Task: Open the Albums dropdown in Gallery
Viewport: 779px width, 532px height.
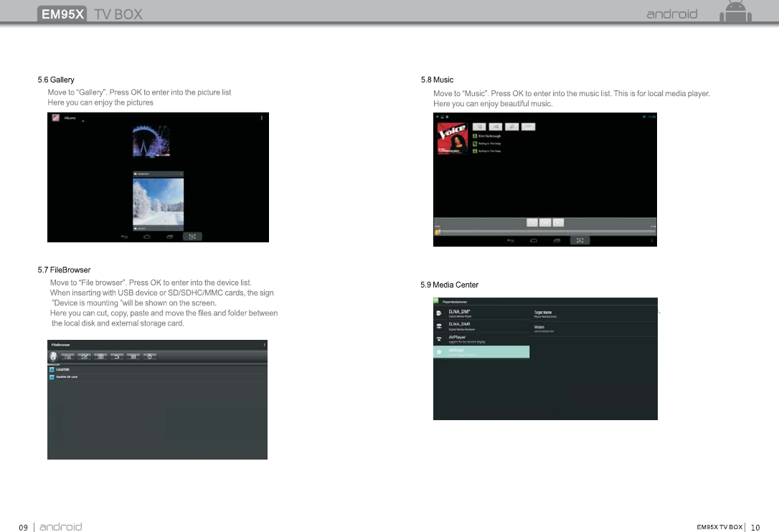Action: pos(68,118)
